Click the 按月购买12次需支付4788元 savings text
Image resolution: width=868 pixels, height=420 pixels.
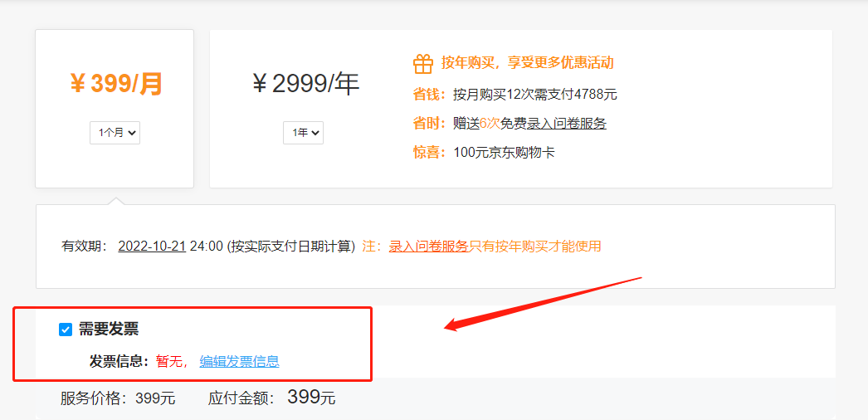[x=534, y=95]
